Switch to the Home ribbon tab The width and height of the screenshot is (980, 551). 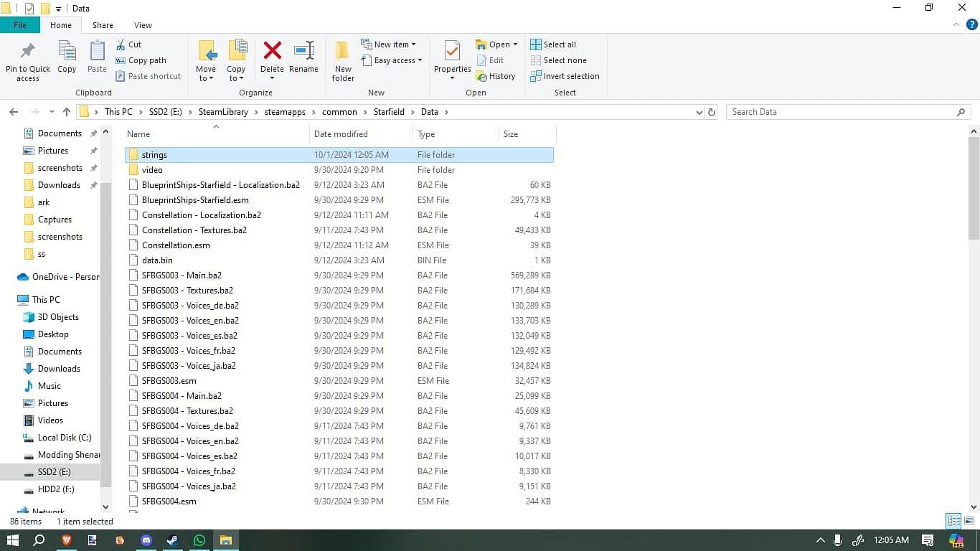[61, 25]
